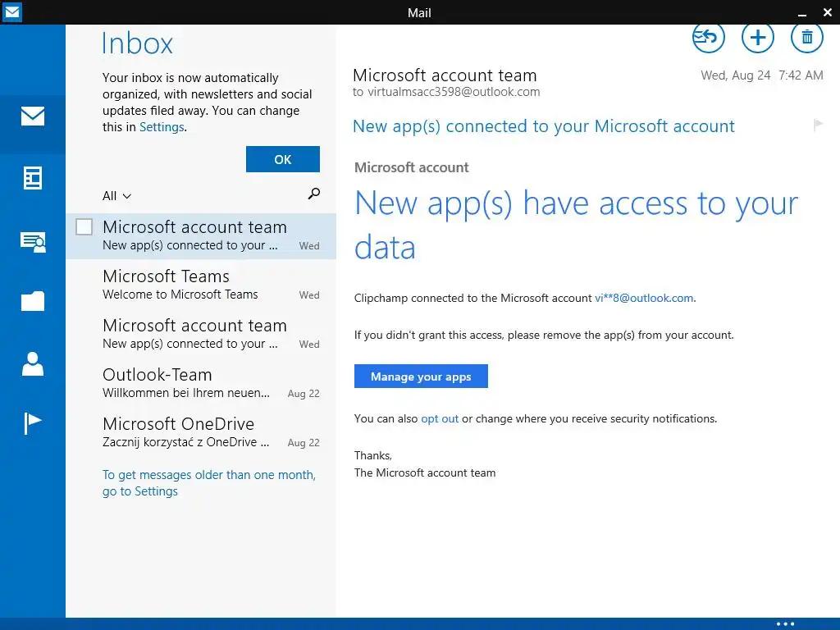Image resolution: width=840 pixels, height=630 pixels.
Task: Click the date 'Wed, Aug 24 7:42 AM'
Action: (x=762, y=75)
